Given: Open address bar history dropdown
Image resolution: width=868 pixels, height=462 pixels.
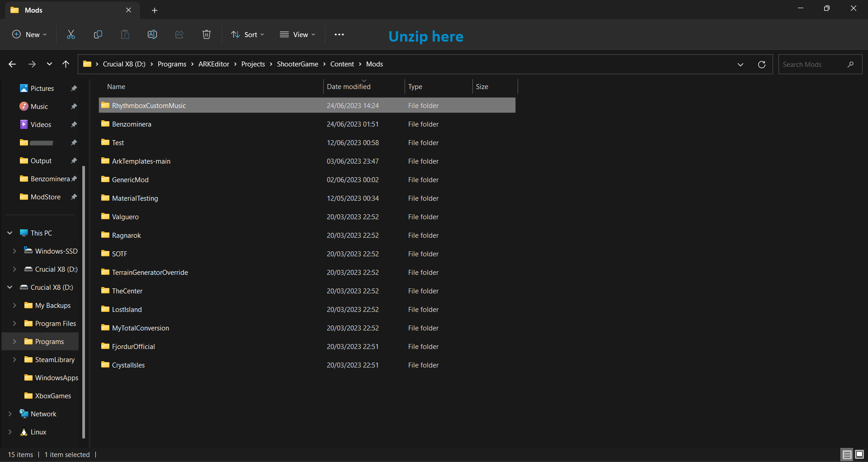Looking at the screenshot, I should [741, 64].
